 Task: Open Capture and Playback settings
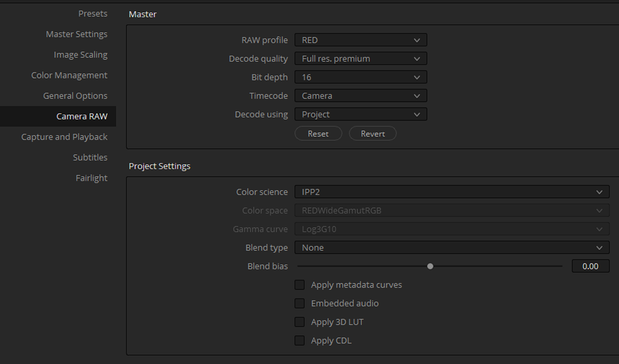64,137
